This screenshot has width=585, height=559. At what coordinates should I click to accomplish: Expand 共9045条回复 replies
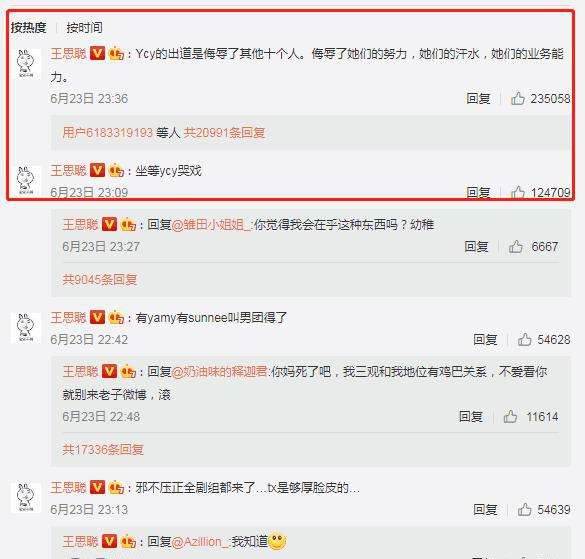pyautogui.click(x=100, y=280)
